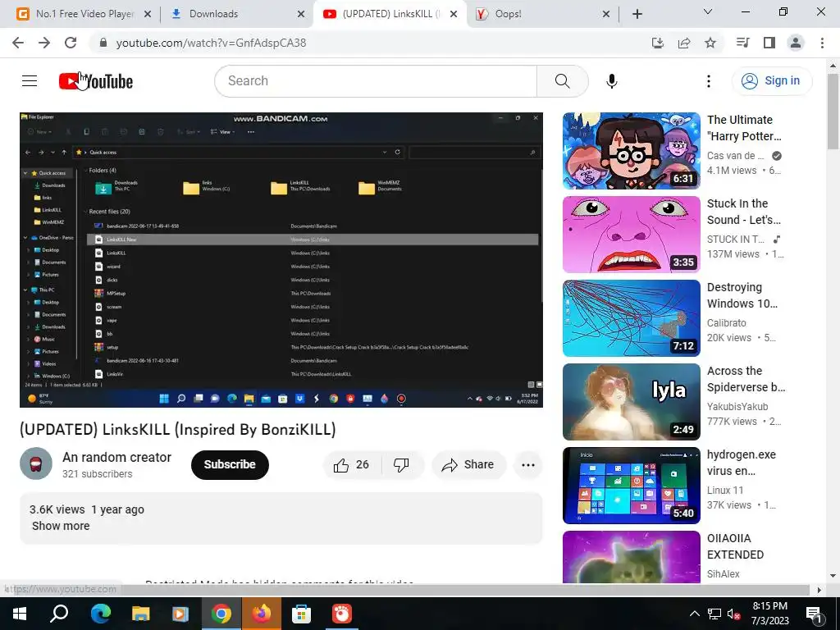The width and height of the screenshot is (840, 630).
Task: Open more actions ellipsis under video
Action: click(x=527, y=464)
